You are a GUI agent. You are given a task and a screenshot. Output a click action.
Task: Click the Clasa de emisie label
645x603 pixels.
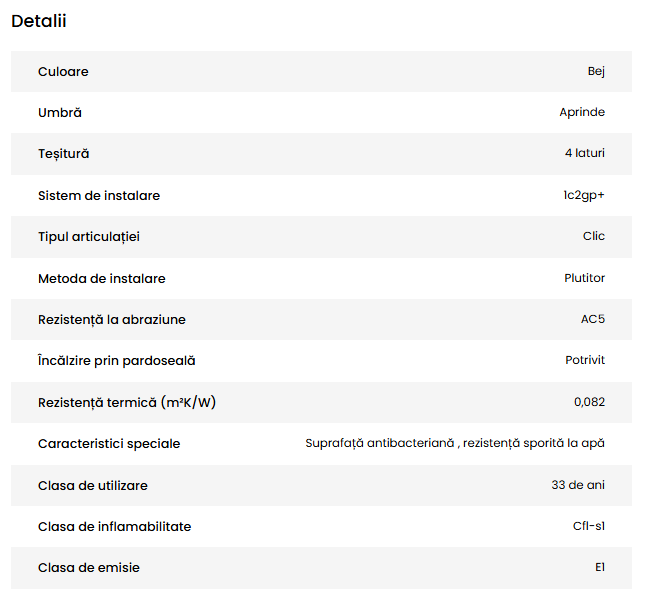point(89,568)
